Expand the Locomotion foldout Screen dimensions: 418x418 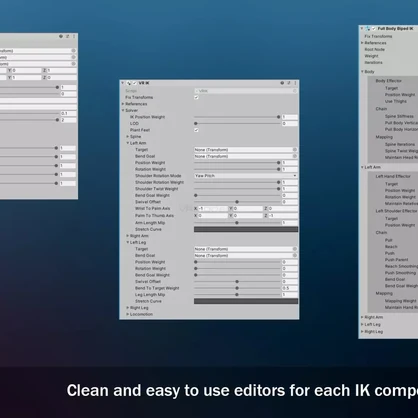pyautogui.click(x=127, y=314)
